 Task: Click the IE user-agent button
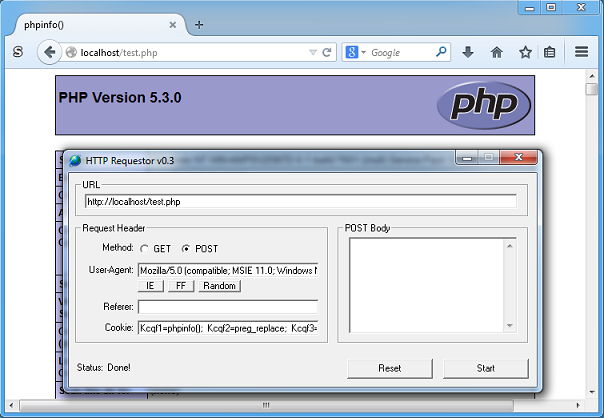151,286
